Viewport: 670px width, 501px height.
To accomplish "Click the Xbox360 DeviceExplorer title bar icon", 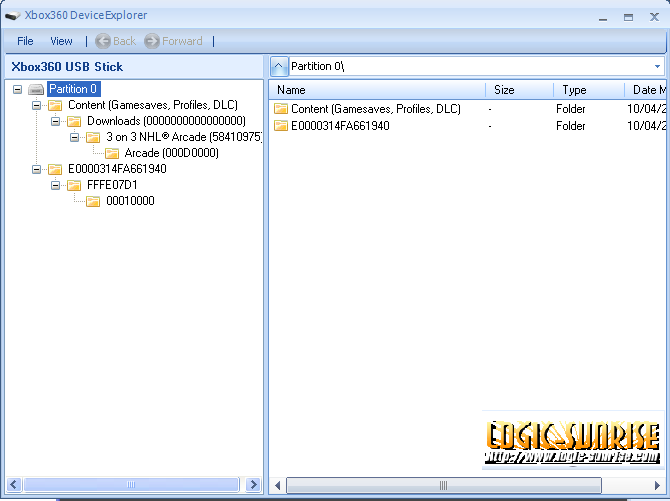I will click(13, 16).
